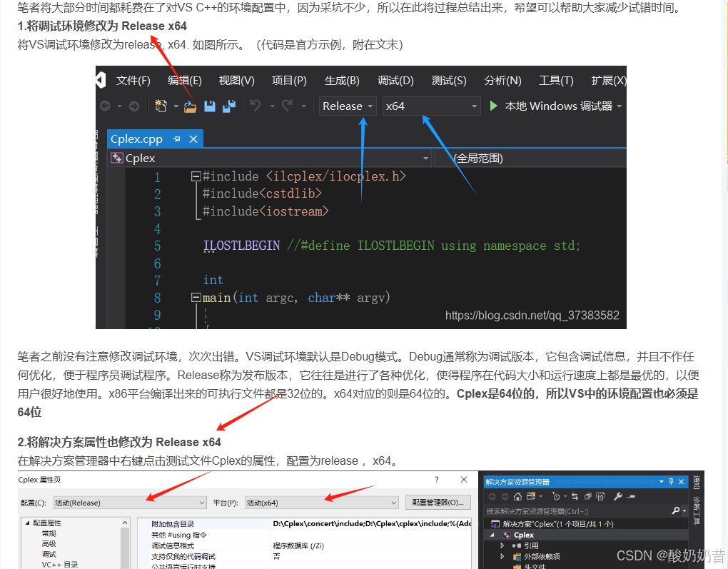728x569 pixels.
Task: Open the 文件(F) menu
Action: tap(133, 81)
